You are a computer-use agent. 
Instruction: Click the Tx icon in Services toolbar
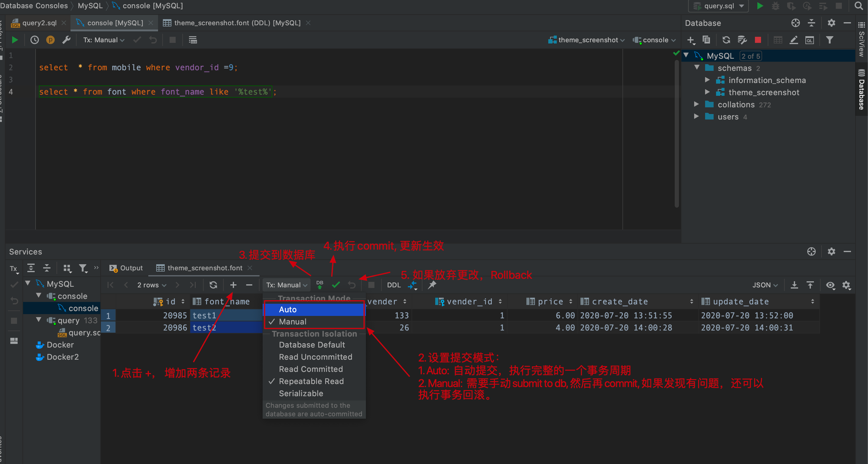click(x=14, y=269)
